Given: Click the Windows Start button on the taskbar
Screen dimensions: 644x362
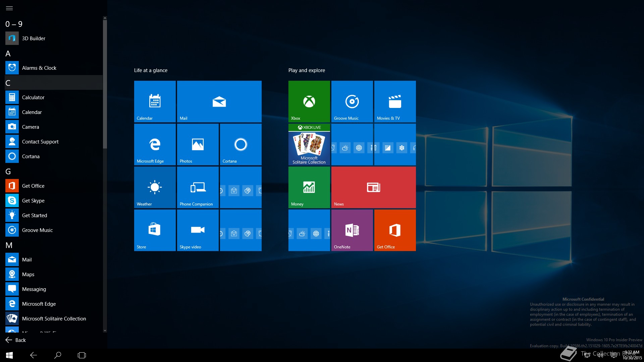Looking at the screenshot, I should (9, 355).
